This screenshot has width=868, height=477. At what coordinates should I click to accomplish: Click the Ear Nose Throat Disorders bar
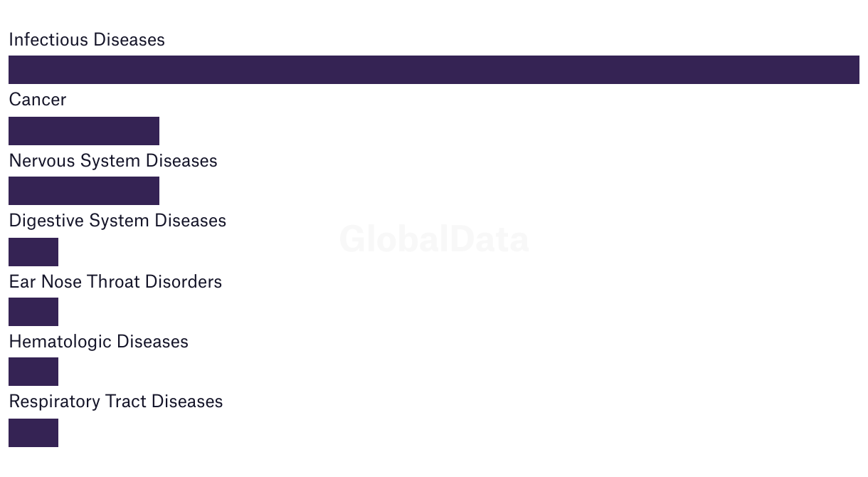pos(33,312)
